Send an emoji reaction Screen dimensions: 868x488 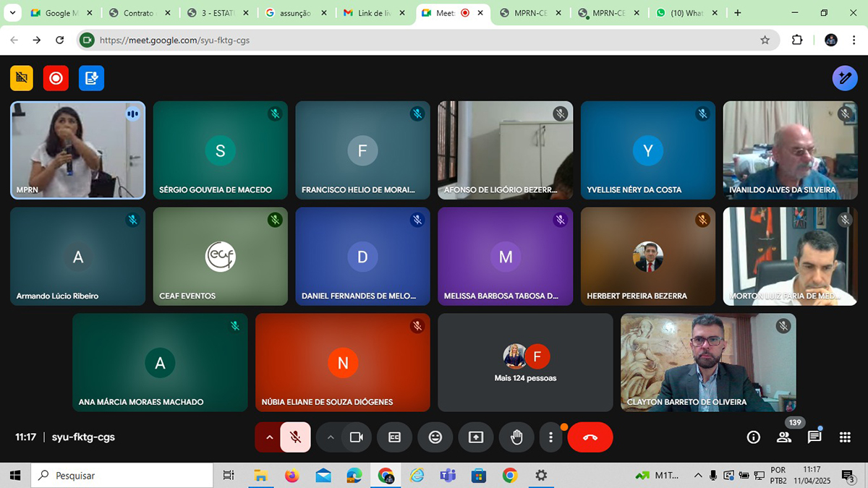(435, 437)
